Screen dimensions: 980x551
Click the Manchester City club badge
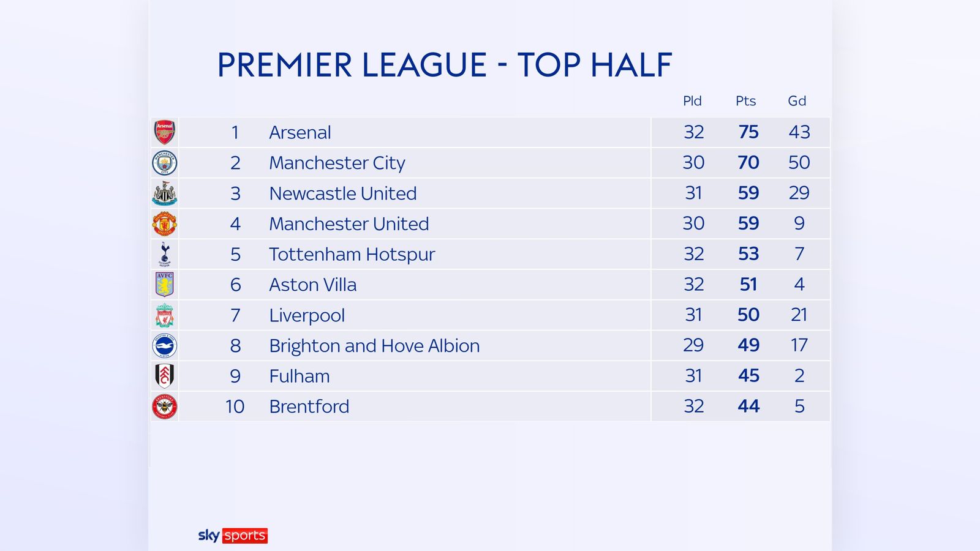coord(165,163)
